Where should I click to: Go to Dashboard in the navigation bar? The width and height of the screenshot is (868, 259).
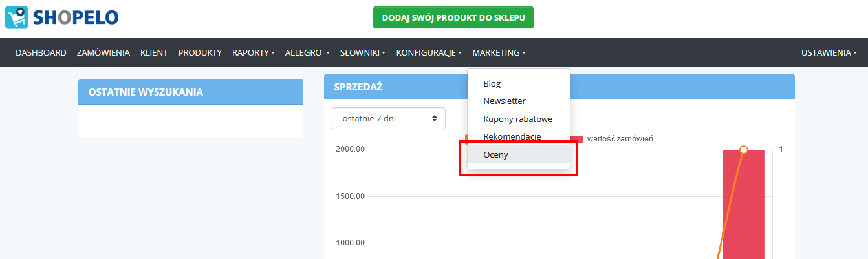click(41, 52)
